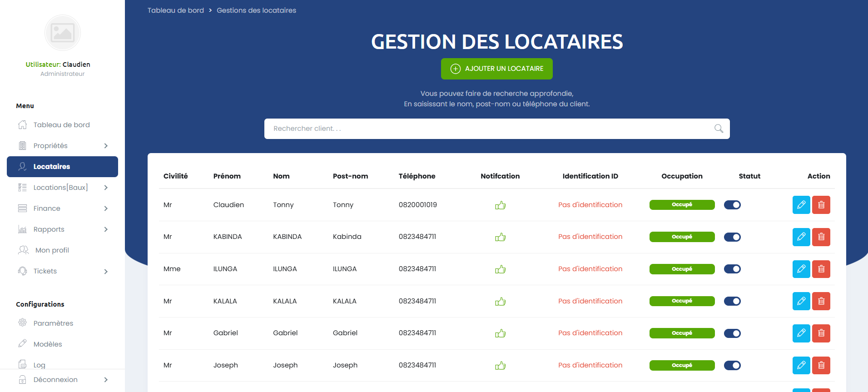Click the user avatar placeholder image
Viewport: 868px width, 392px height.
(63, 33)
